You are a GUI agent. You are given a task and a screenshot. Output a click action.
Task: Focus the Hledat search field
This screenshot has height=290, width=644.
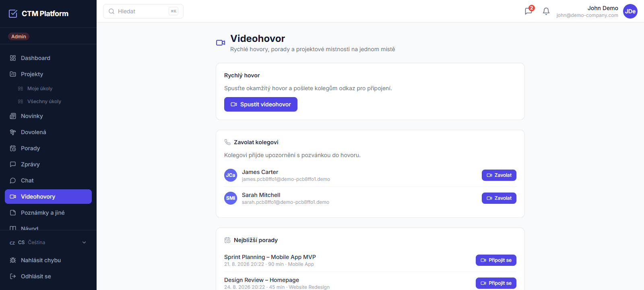point(143,11)
